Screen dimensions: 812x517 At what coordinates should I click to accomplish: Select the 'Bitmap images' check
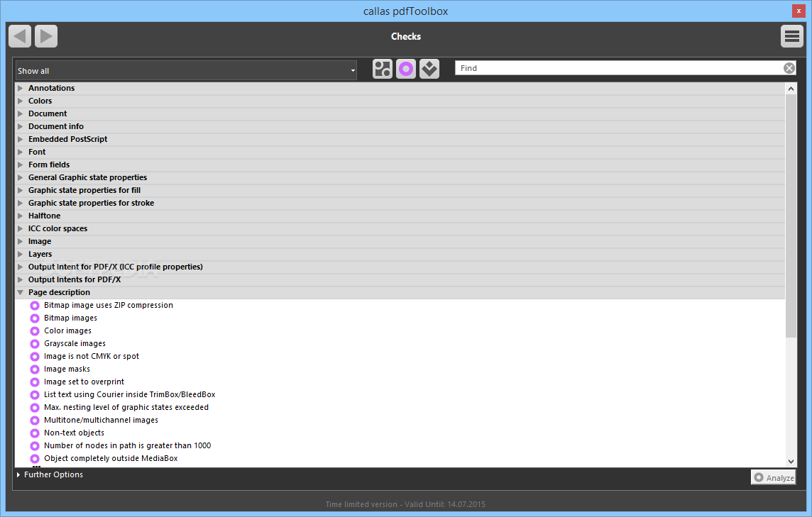click(x=70, y=318)
